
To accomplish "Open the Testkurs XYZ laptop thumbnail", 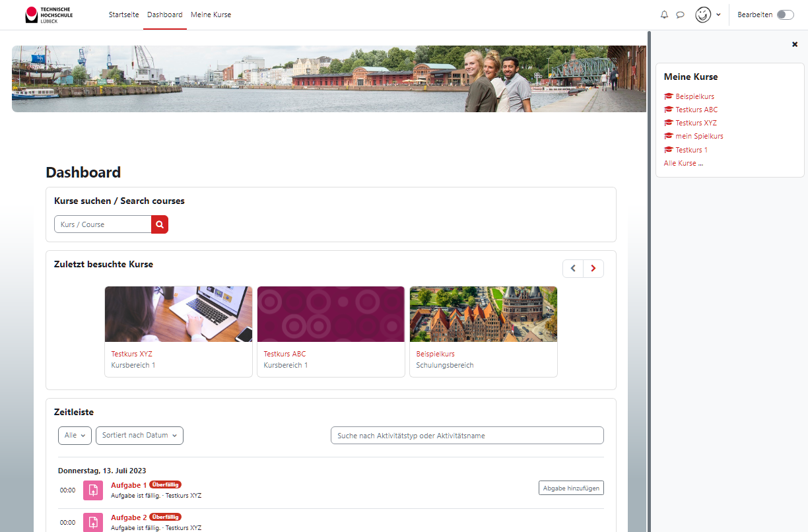I will 178,314.
